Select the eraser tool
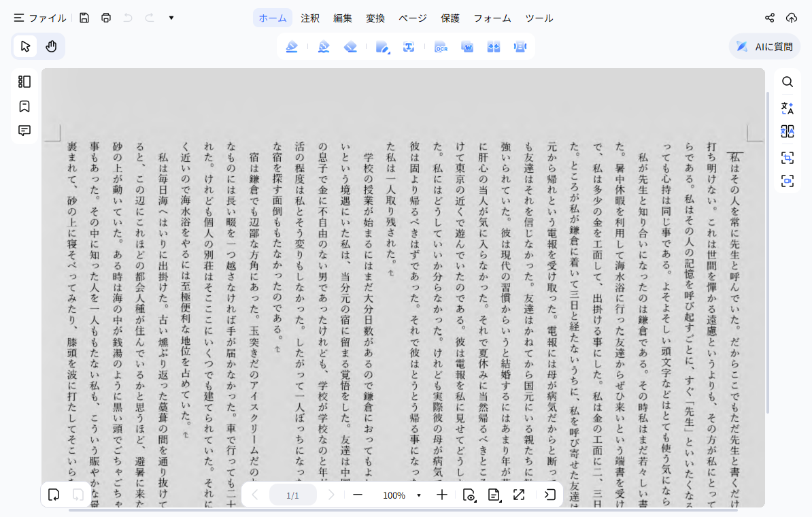Screen dimensions: 812x517 351,47
